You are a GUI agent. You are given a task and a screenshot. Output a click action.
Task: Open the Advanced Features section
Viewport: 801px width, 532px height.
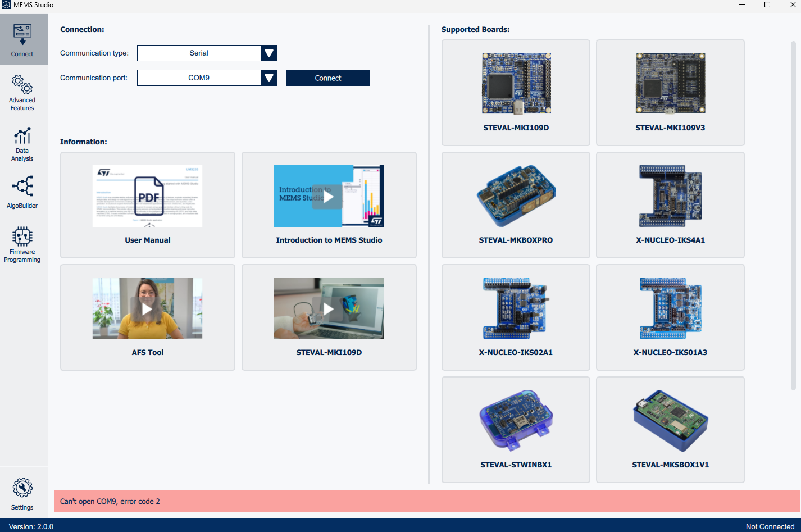click(22, 92)
